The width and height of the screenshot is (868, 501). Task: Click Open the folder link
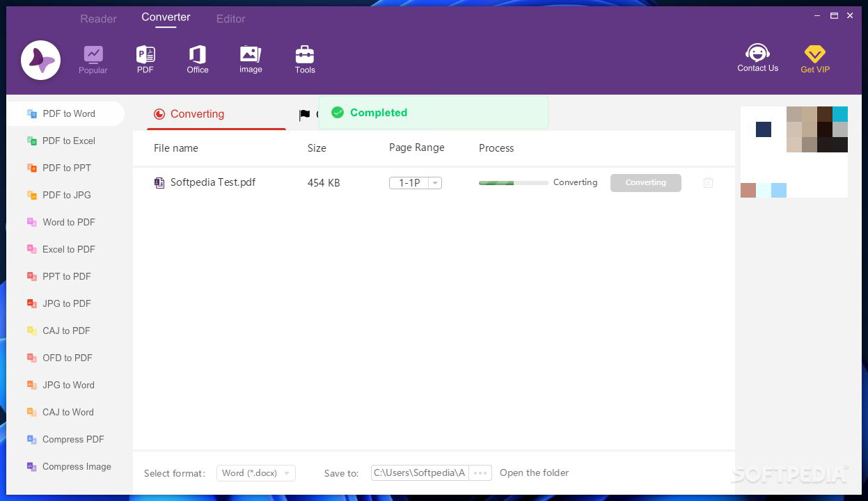[x=534, y=473]
